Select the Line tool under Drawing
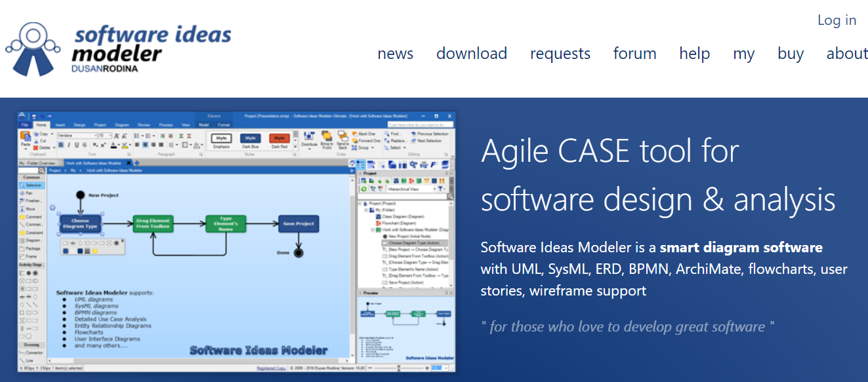Screen dimensions: 868x382 coord(26,360)
